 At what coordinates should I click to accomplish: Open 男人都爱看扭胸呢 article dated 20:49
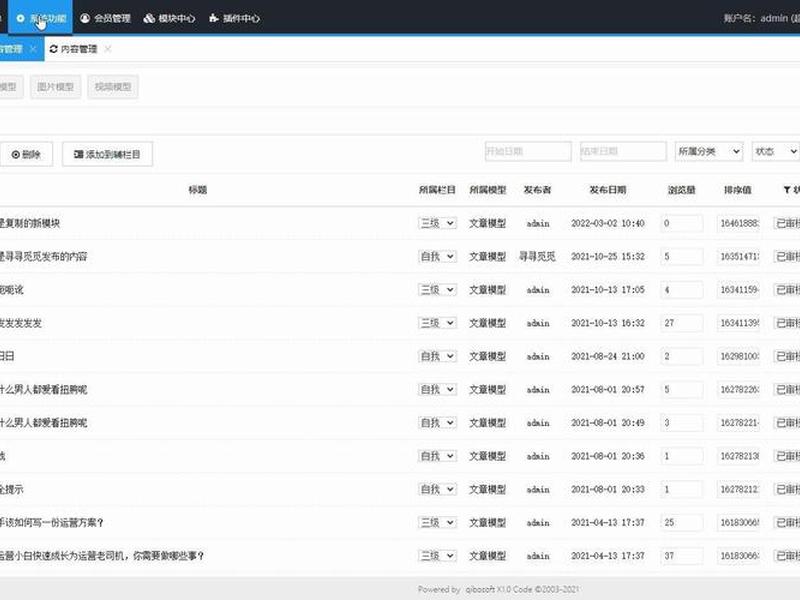43,422
